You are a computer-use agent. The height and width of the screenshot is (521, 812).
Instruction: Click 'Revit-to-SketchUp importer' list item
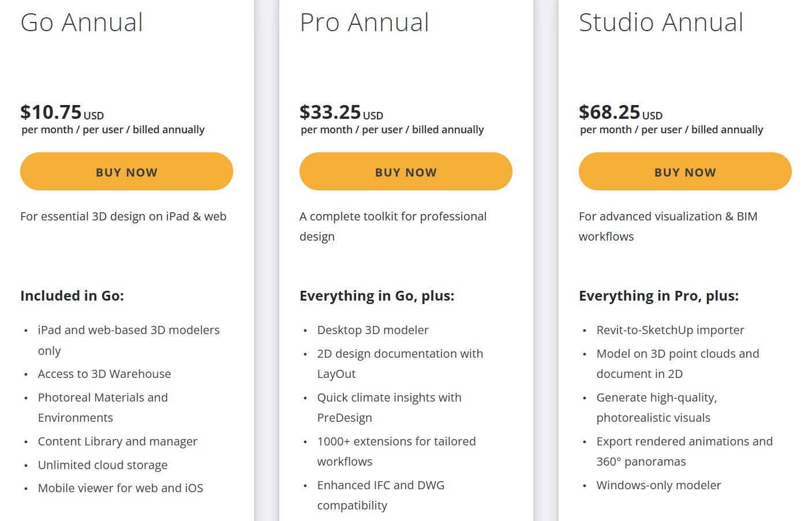coord(670,330)
